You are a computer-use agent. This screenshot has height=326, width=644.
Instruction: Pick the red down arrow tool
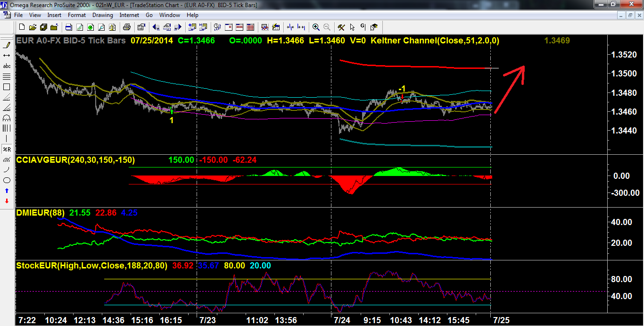point(7,201)
